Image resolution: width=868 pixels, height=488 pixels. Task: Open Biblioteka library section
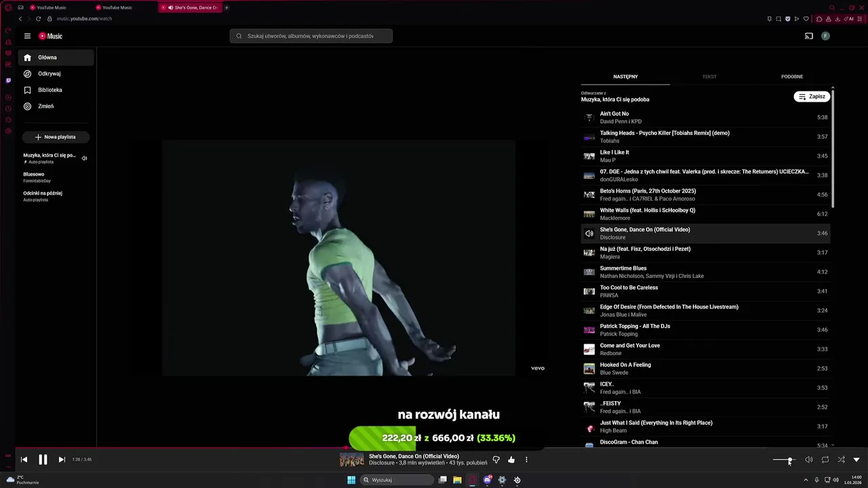pyautogui.click(x=56, y=90)
